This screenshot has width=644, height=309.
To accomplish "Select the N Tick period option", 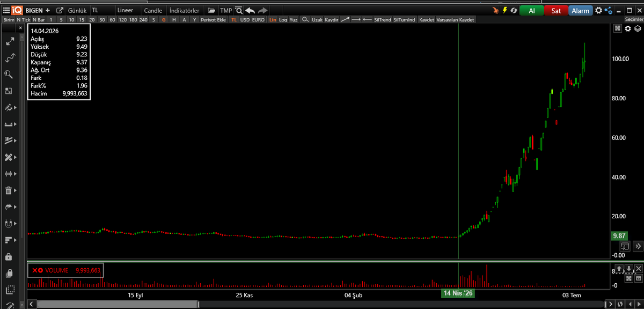I will 24,19.
